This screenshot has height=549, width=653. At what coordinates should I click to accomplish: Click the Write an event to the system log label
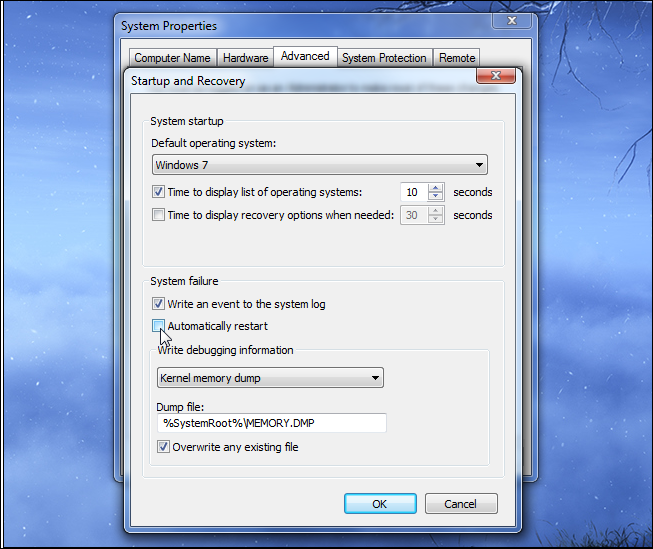click(246, 304)
